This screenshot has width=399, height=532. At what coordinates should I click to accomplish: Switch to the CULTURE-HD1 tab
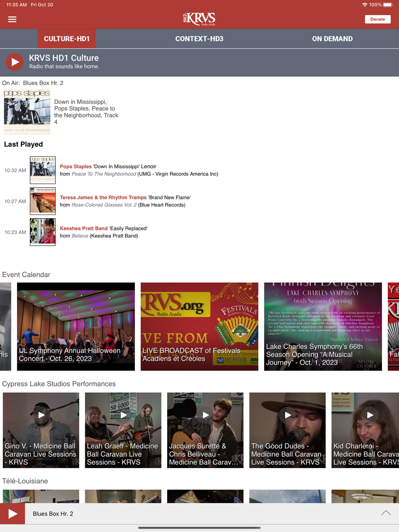(x=67, y=39)
